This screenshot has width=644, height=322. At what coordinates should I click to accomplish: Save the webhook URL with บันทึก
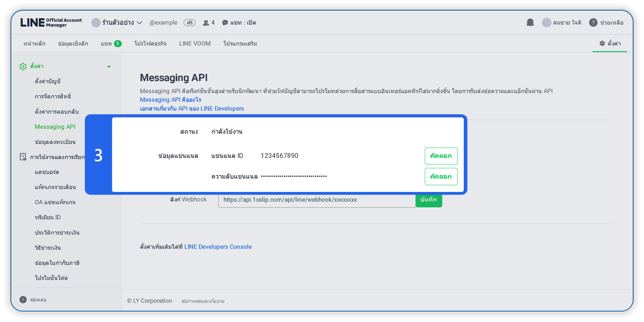(429, 200)
